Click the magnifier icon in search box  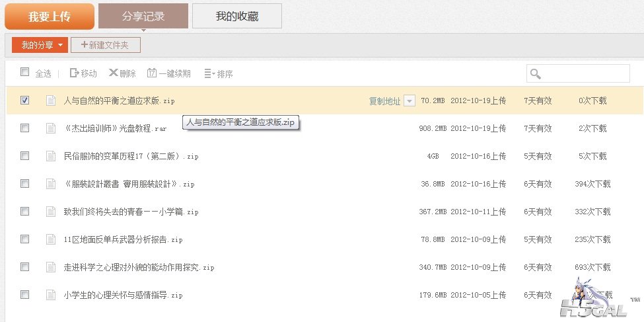[x=536, y=73]
